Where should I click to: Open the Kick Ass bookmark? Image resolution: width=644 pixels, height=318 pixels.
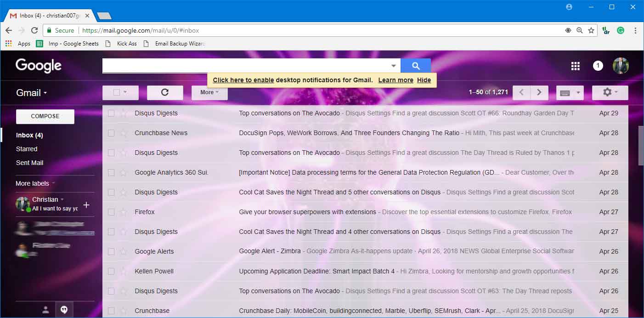tap(121, 44)
